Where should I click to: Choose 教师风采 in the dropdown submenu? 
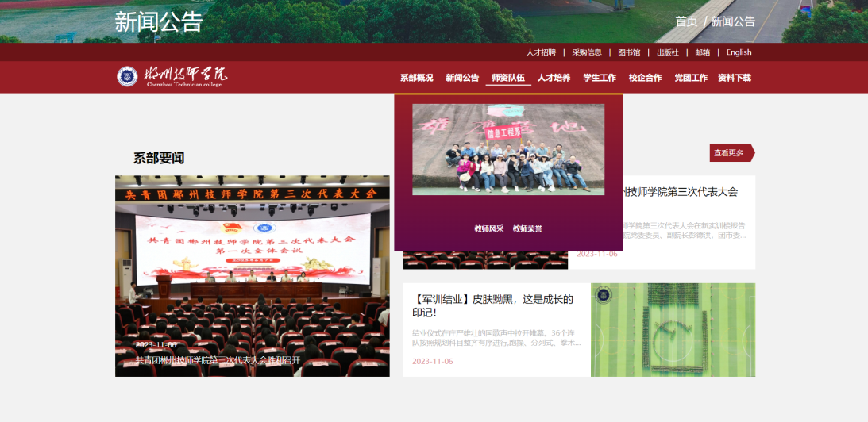click(x=489, y=228)
